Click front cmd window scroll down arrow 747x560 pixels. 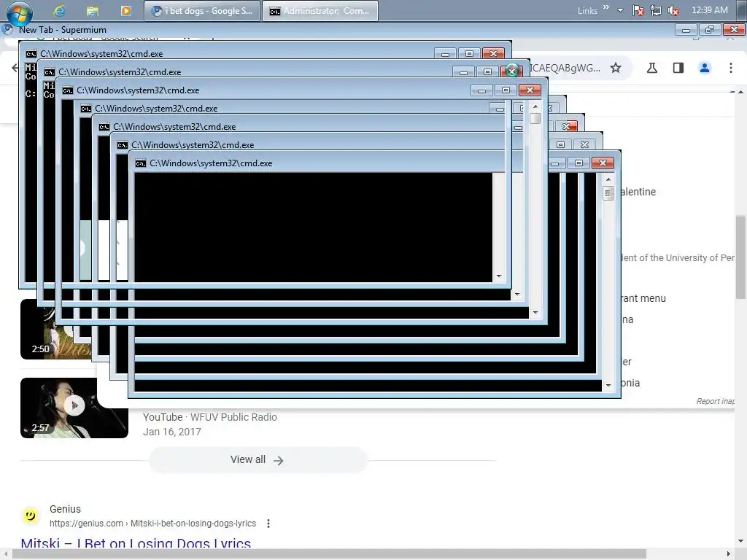coord(608,385)
